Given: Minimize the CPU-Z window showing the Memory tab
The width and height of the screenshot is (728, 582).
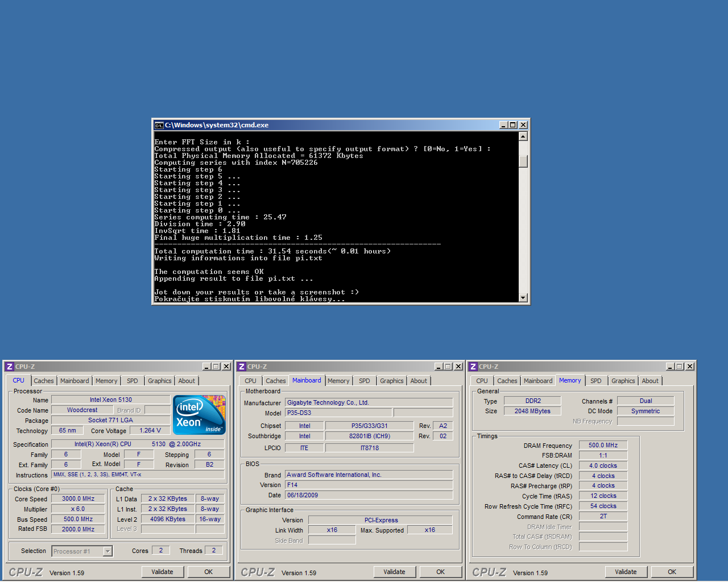Looking at the screenshot, I should [670, 367].
